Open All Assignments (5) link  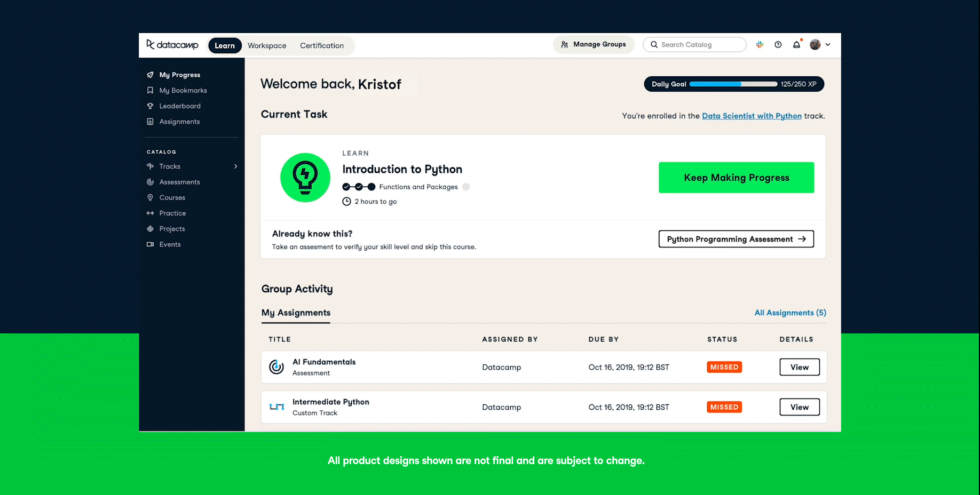pos(790,313)
